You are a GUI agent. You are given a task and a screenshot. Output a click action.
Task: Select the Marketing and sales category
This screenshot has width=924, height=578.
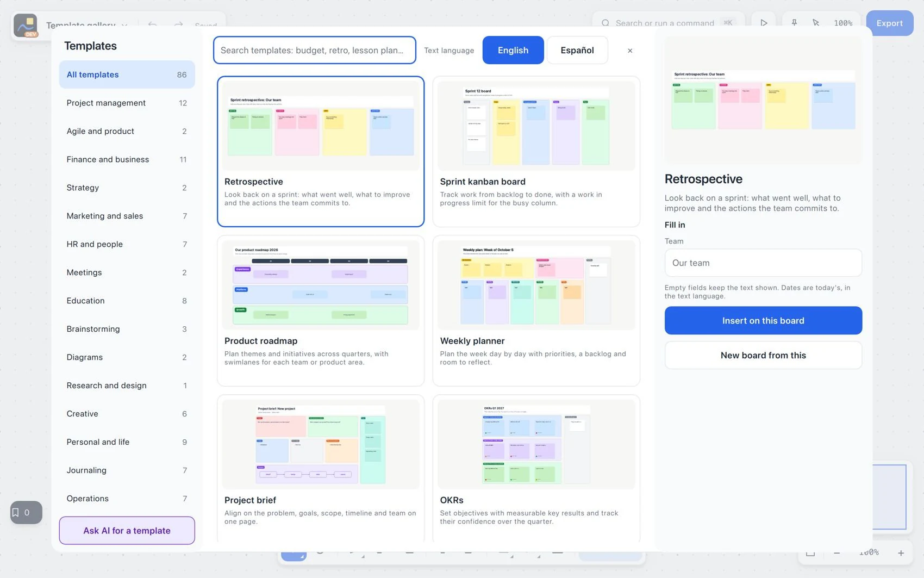point(127,216)
